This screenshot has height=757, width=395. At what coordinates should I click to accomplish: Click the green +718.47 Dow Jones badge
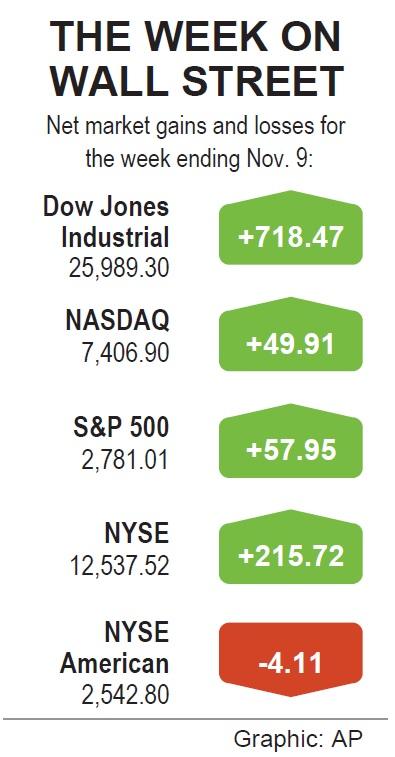pyautogui.click(x=291, y=228)
